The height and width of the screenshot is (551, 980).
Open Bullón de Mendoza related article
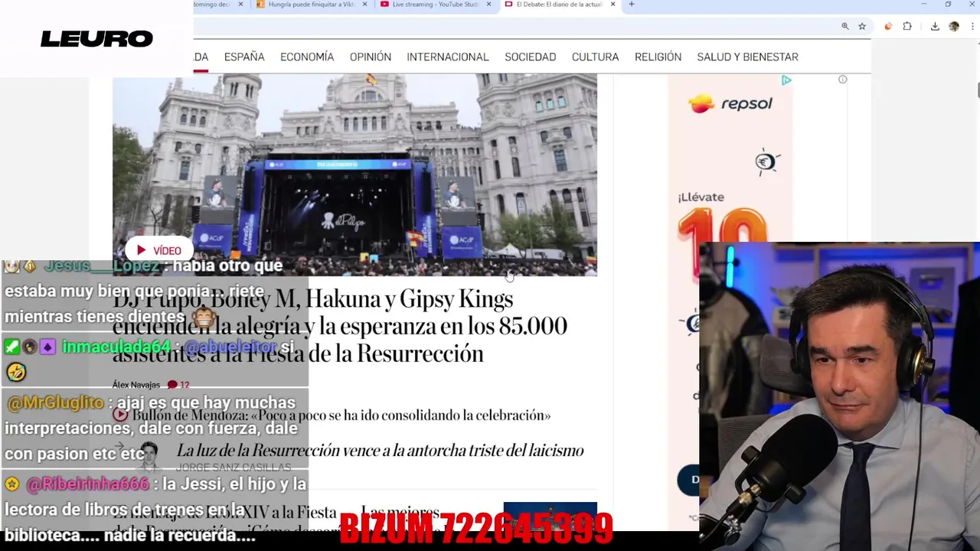coord(341,415)
